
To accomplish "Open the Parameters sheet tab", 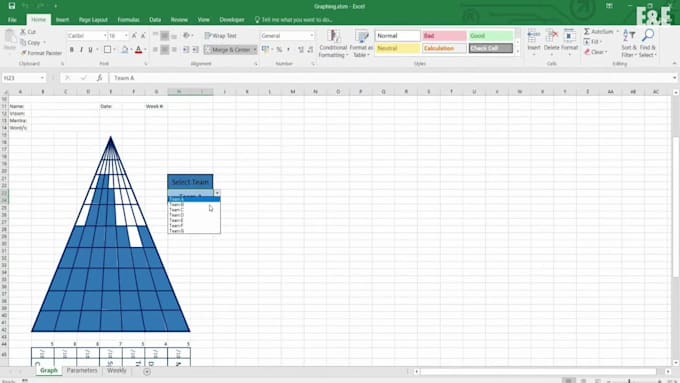I will (x=82, y=370).
